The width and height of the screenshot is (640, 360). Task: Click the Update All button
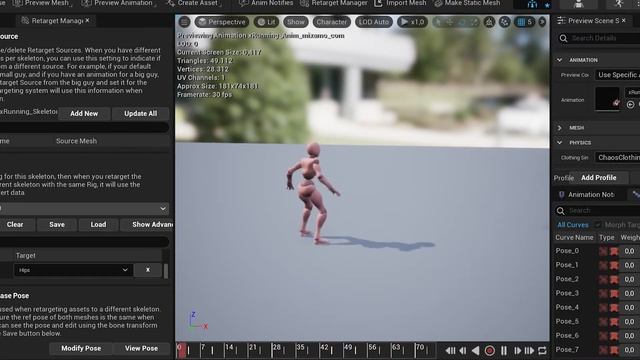pyautogui.click(x=140, y=113)
